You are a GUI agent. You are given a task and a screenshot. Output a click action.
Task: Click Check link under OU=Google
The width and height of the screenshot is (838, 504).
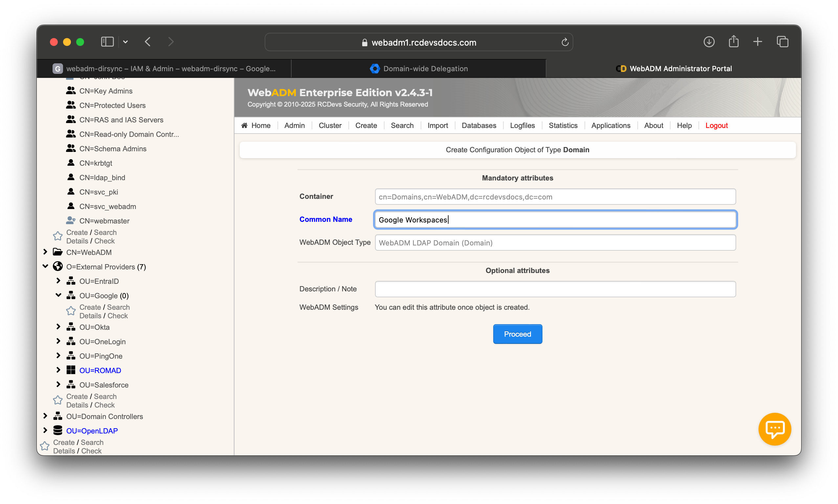[x=117, y=316]
